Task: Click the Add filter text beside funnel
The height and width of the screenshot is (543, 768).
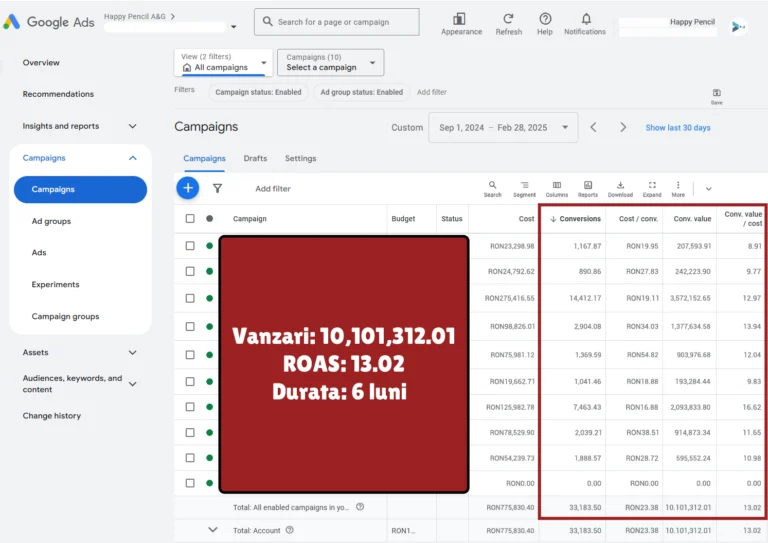Action: click(273, 189)
